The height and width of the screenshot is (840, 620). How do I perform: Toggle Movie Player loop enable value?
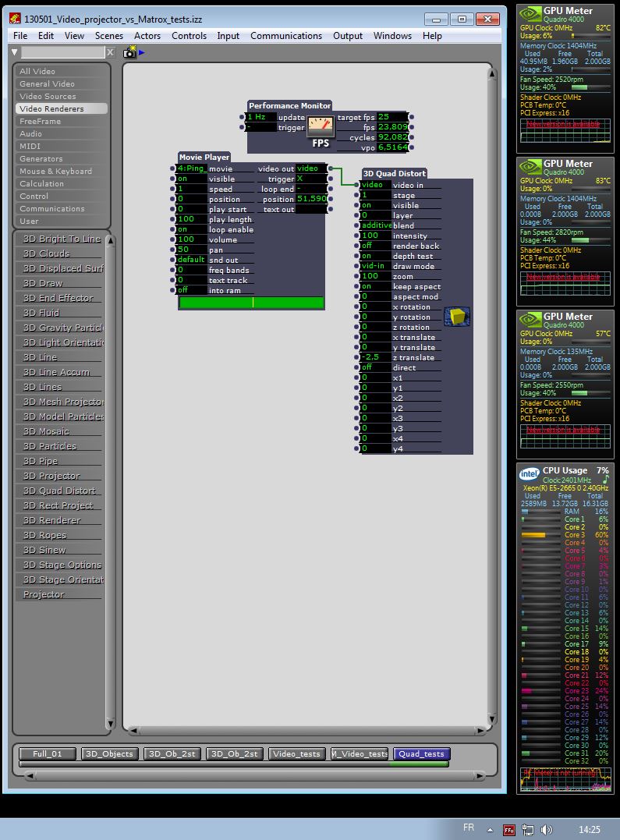coord(192,229)
